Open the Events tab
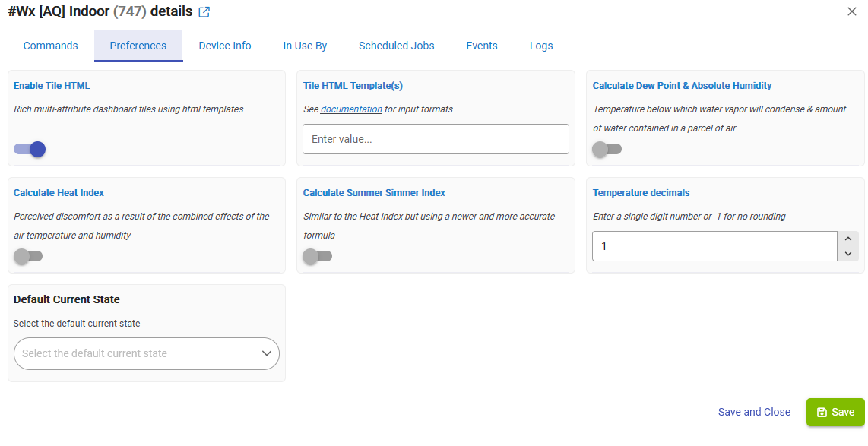The image size is (868, 446). tap(482, 46)
